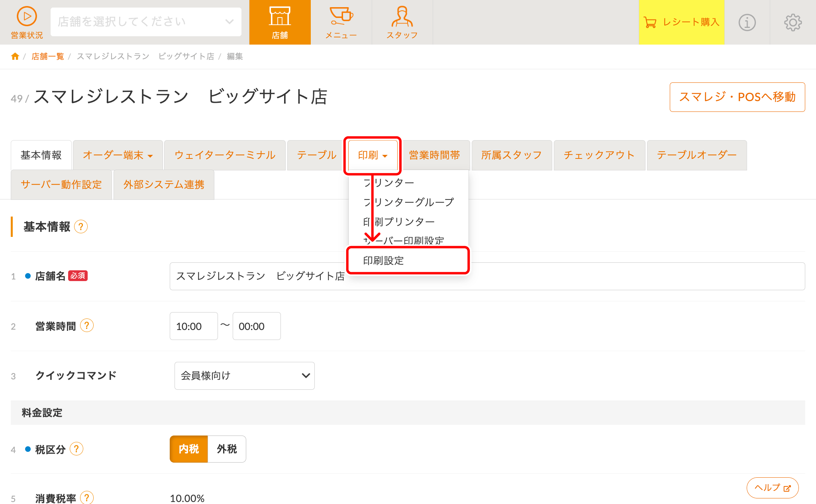Click the info circle icon
Viewport: 816px width, 504px height.
[747, 22]
